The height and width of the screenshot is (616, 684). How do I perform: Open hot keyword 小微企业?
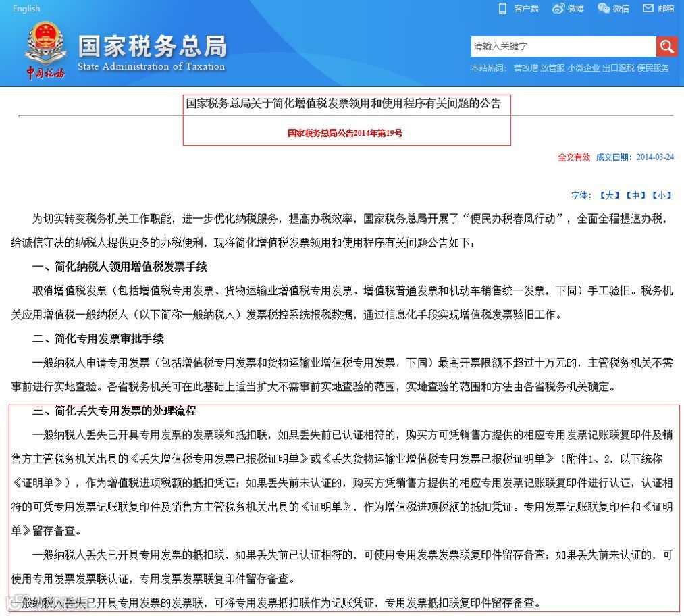[x=583, y=68]
